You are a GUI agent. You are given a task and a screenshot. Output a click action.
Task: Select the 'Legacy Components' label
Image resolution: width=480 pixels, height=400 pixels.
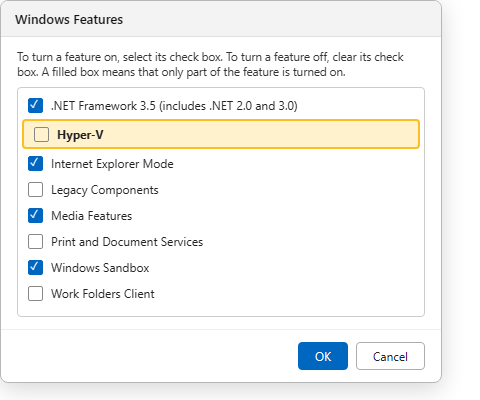click(x=105, y=190)
